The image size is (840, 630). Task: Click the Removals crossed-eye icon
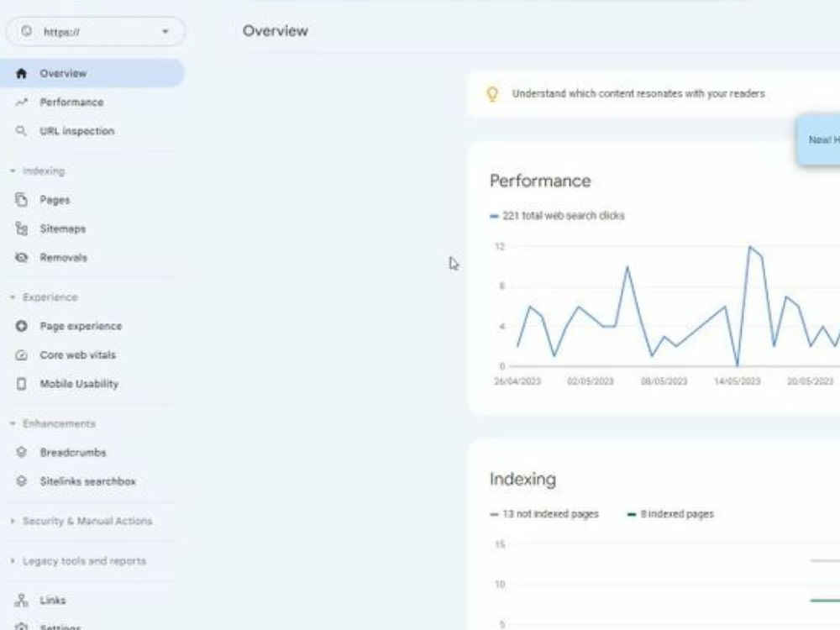coord(22,258)
